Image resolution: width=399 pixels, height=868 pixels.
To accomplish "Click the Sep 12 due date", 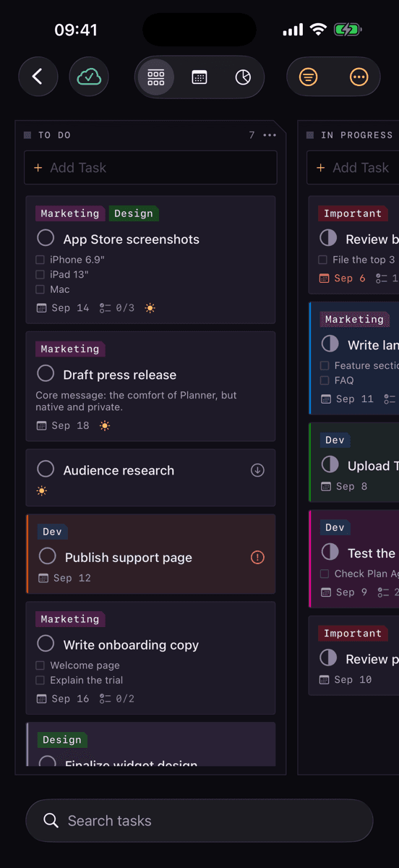I will coord(64,579).
